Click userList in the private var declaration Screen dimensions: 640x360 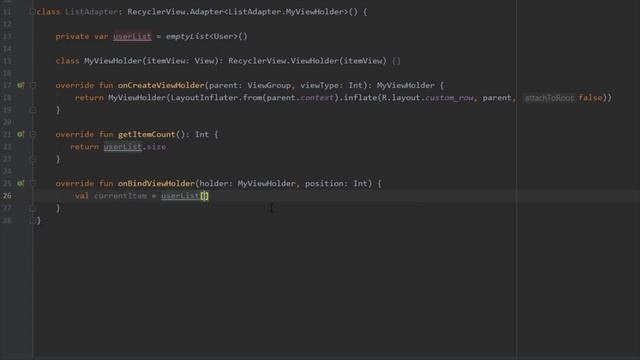(132, 36)
